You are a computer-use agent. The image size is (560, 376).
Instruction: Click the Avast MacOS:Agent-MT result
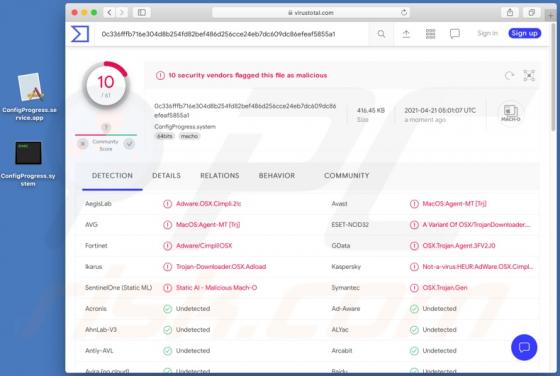(x=454, y=204)
